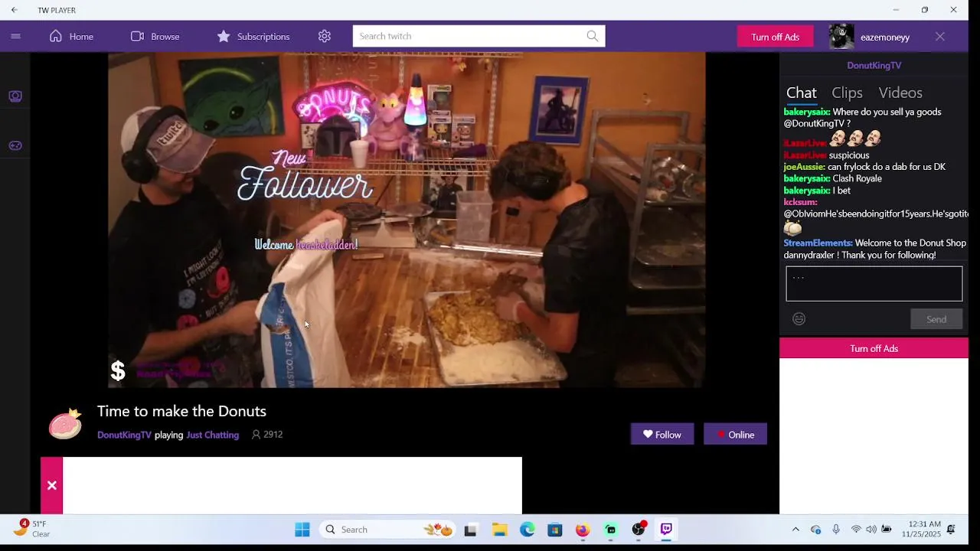Click the Send chat button
Image resolution: width=980 pixels, height=551 pixels.
936,319
